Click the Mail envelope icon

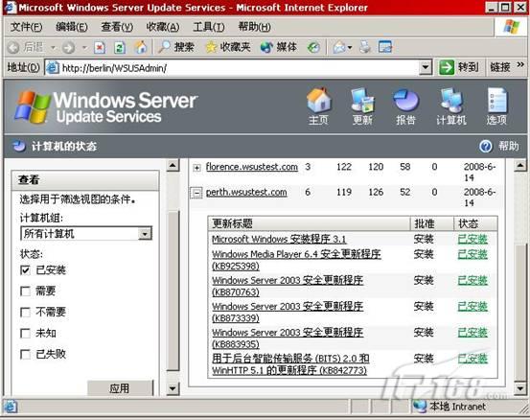[339, 47]
